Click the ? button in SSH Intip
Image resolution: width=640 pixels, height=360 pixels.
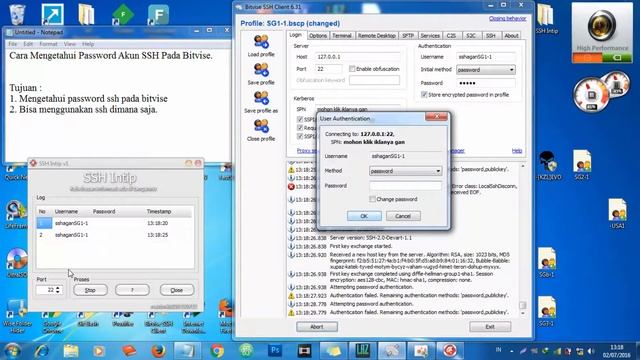pos(132,290)
